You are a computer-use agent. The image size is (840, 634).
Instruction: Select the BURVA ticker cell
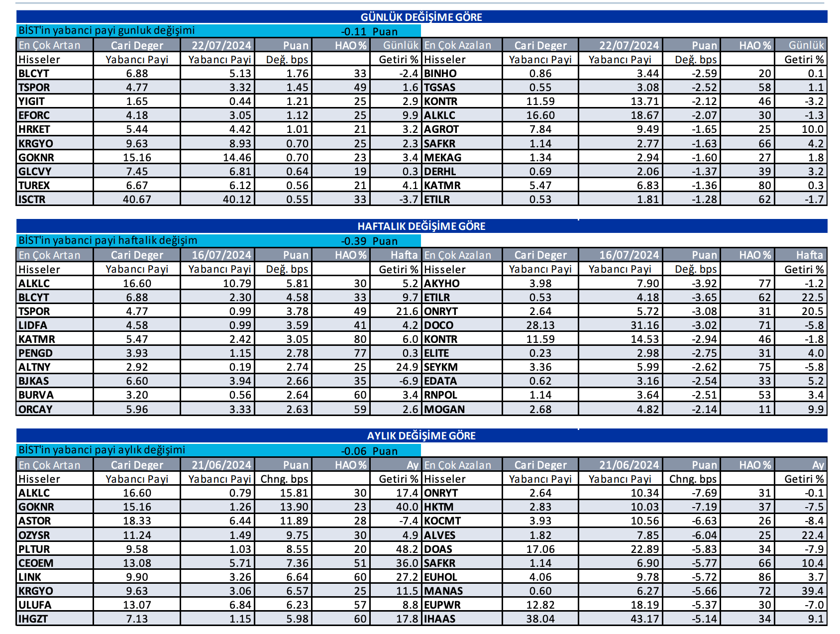(36, 395)
